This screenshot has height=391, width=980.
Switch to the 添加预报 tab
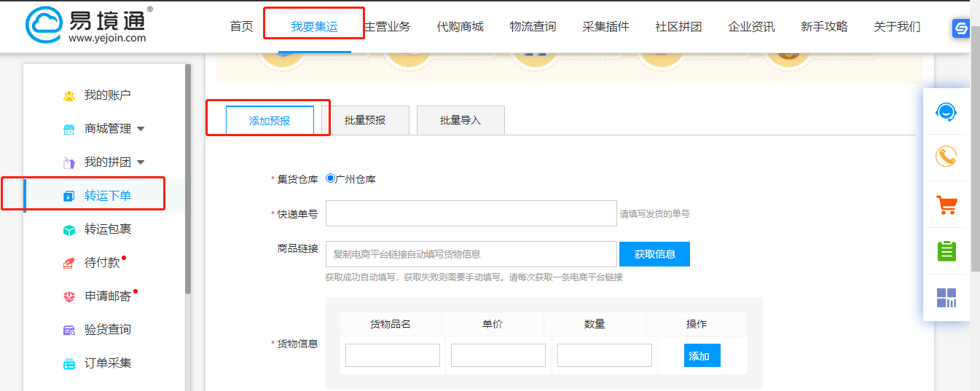pos(270,120)
